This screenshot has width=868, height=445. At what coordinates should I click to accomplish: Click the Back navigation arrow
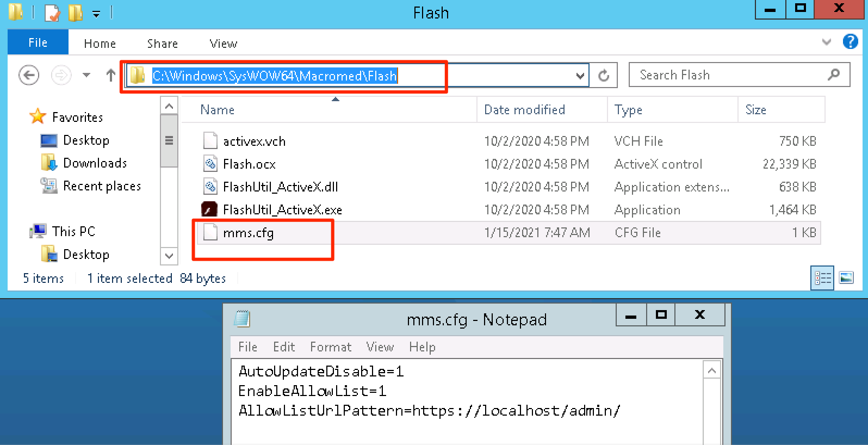pos(29,75)
